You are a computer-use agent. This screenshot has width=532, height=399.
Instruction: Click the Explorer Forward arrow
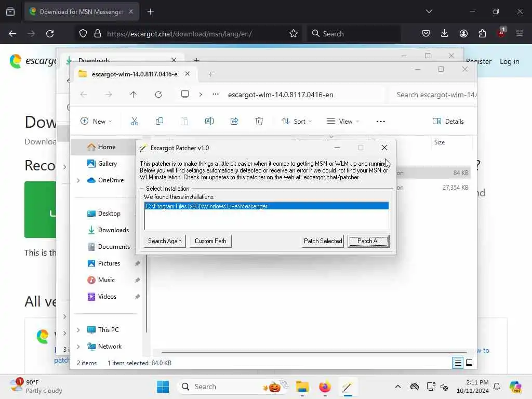[109, 95]
